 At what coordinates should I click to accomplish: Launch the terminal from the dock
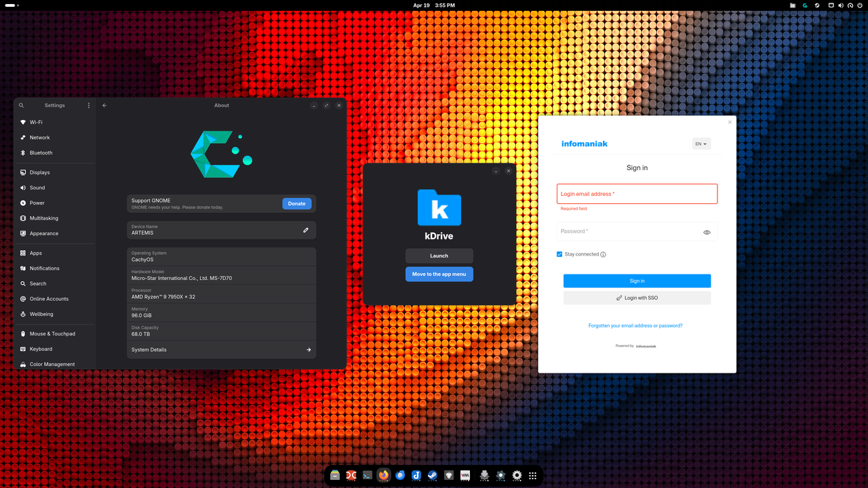point(368,476)
